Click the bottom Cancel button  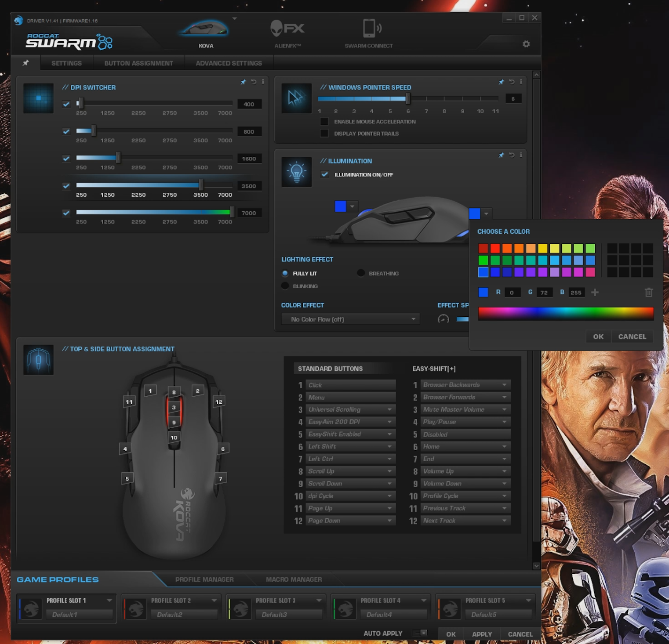(520, 634)
